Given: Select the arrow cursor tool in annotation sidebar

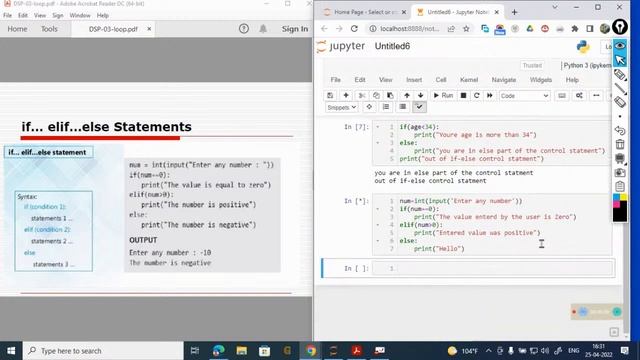Looking at the screenshot, I should (x=620, y=60).
